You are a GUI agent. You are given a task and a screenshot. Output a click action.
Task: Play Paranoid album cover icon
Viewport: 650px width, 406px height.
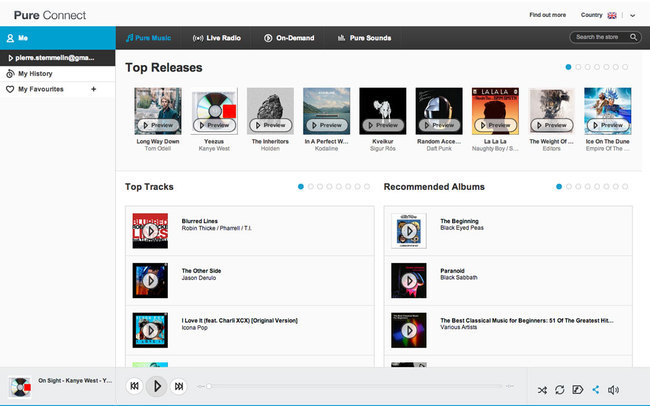click(x=409, y=281)
